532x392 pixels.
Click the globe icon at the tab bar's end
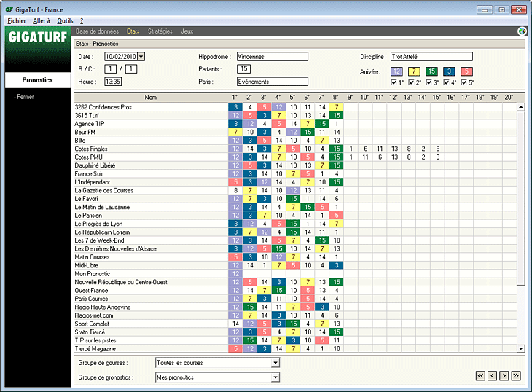(522, 31)
